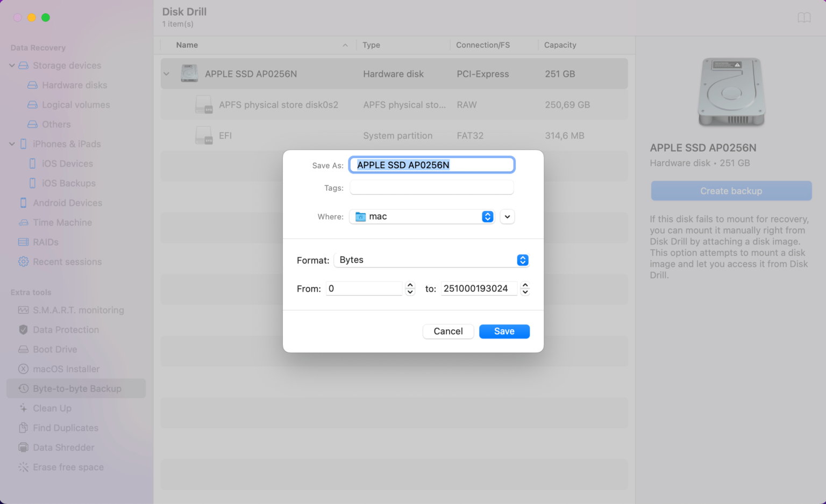Increment the 'to' byte range stepper
The width and height of the screenshot is (826, 504).
pyautogui.click(x=525, y=285)
